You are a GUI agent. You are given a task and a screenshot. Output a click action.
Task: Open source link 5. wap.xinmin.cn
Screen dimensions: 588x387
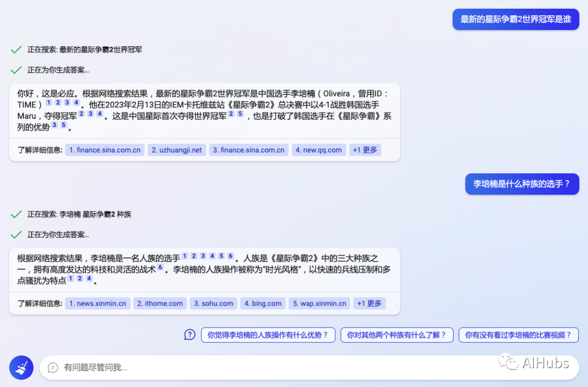click(320, 303)
